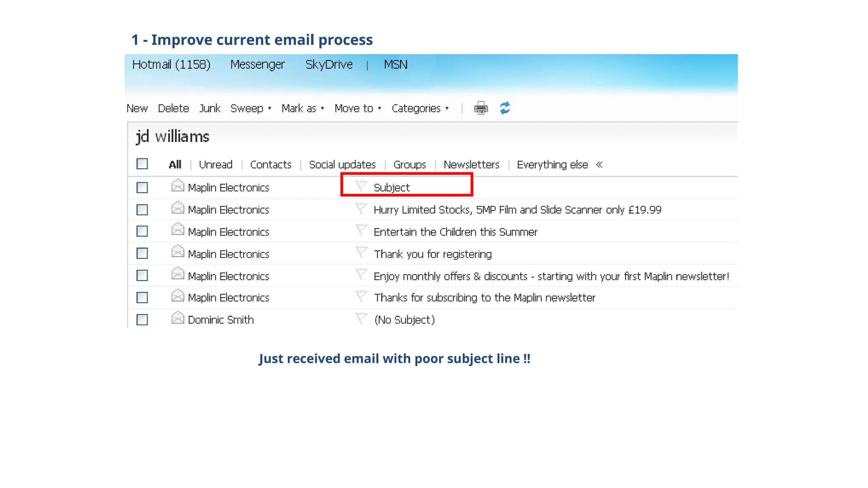Open Messenger from the top bar
Viewport: 868px width, 488px height.
point(258,64)
